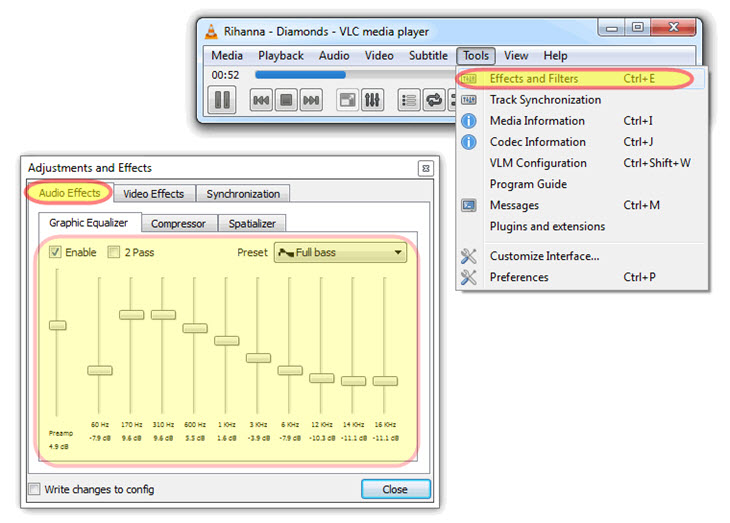Click the playback seek progress bar
The width and height of the screenshot is (730, 523).
[x=354, y=75]
